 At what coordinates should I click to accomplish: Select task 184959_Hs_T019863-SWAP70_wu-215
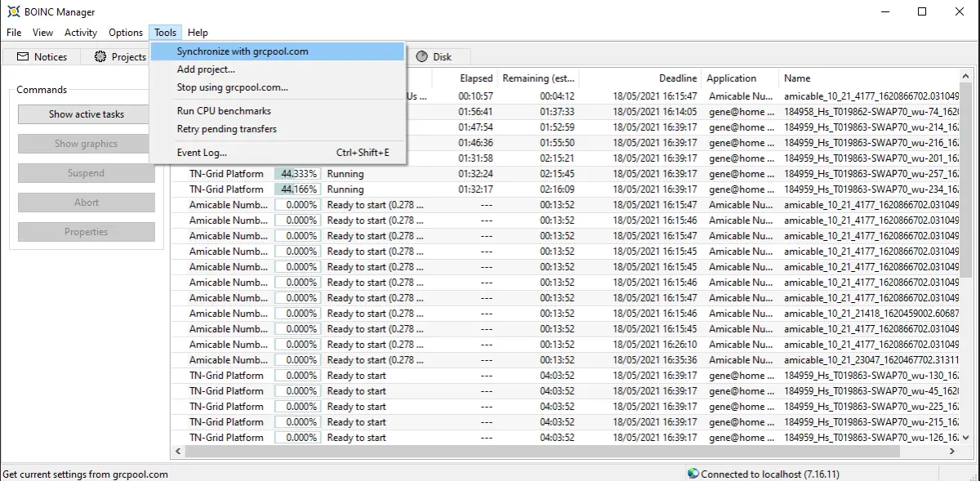(x=871, y=422)
